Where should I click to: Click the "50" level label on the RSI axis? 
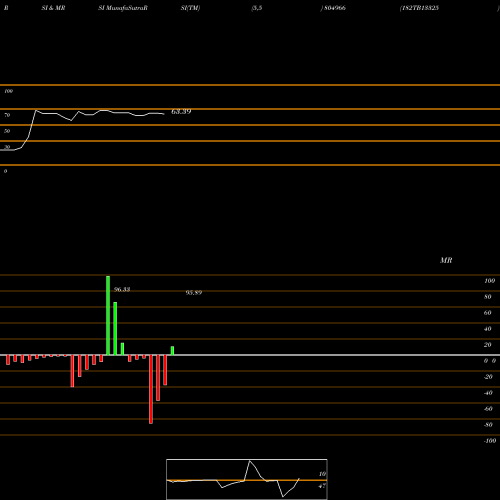[7, 131]
